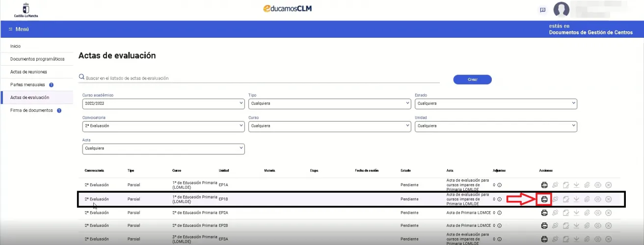The image size is (644, 245).
Task: Open the Estado filter dropdown
Action: (x=496, y=104)
